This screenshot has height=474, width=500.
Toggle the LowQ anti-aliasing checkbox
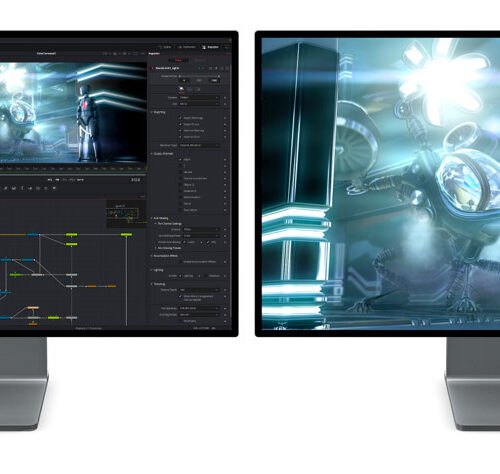pos(185,242)
